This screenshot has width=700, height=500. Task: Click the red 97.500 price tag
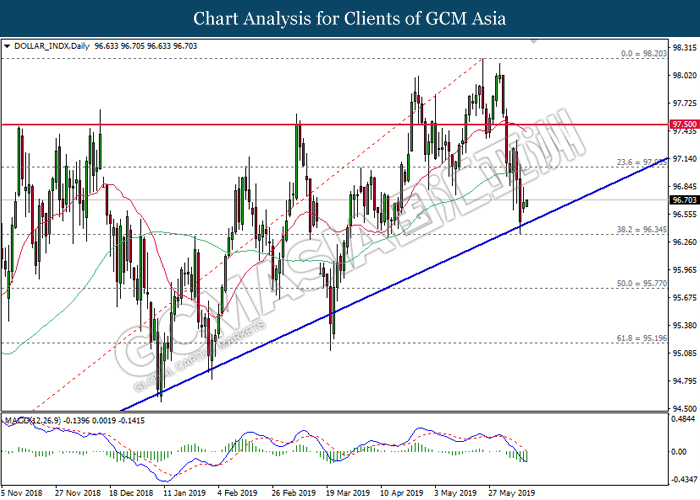[x=682, y=125]
